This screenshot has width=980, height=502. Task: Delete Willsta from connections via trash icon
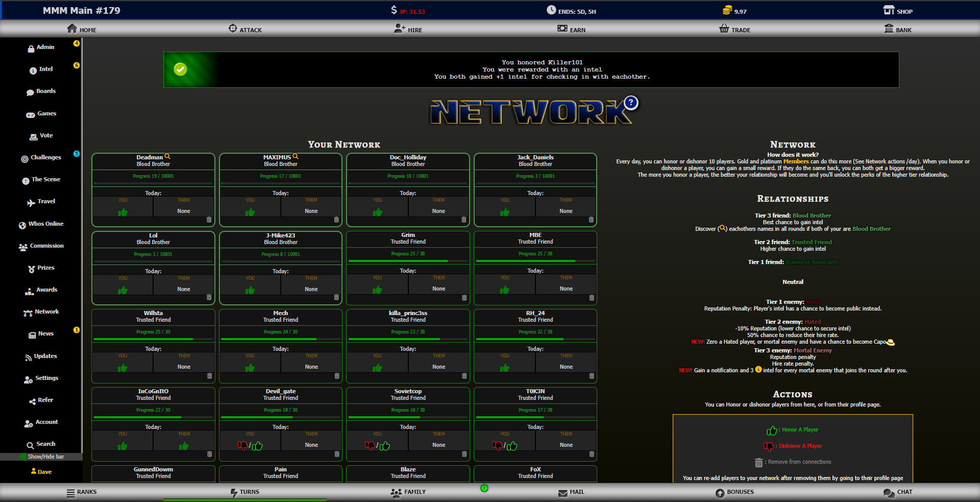tap(209, 376)
